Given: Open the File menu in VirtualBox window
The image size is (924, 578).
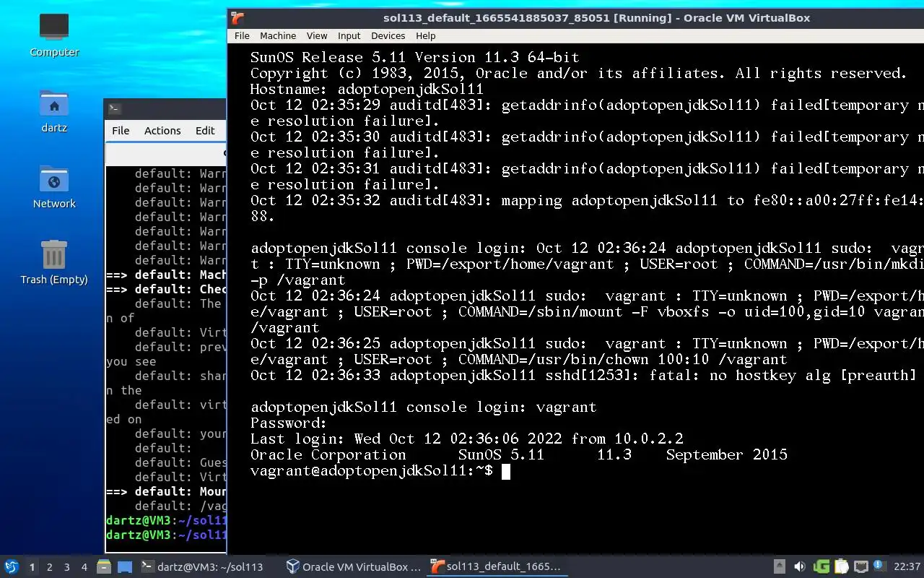Looking at the screenshot, I should pyautogui.click(x=242, y=35).
